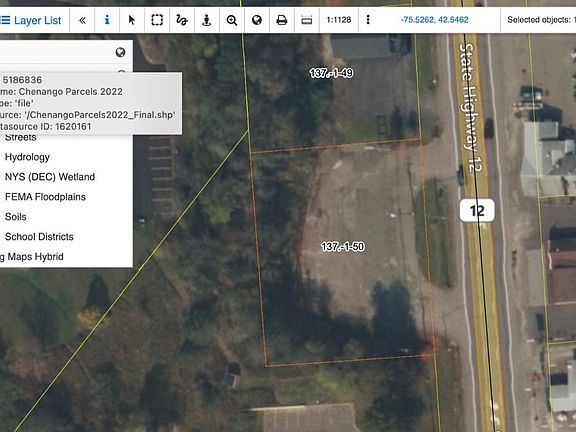Viewport: 576px width, 432px height.
Task: Open the three-dot more options menu
Action: tap(368, 20)
